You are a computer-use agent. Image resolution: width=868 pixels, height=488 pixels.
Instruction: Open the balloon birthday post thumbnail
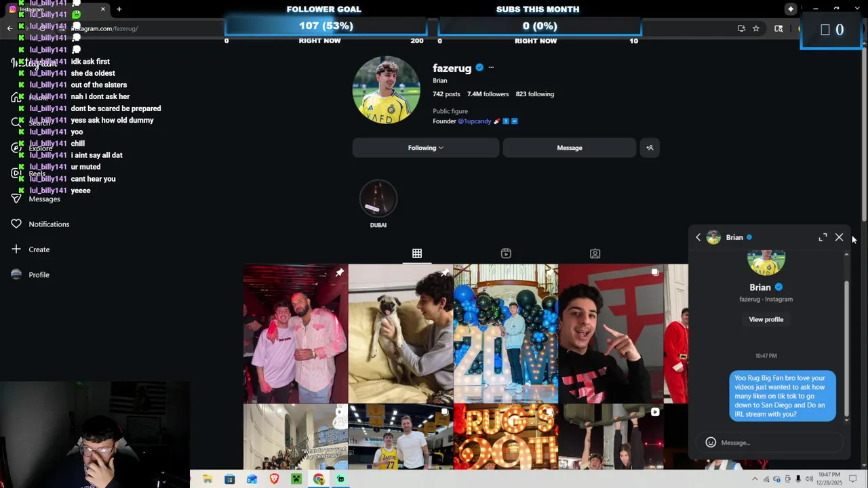tap(506, 334)
